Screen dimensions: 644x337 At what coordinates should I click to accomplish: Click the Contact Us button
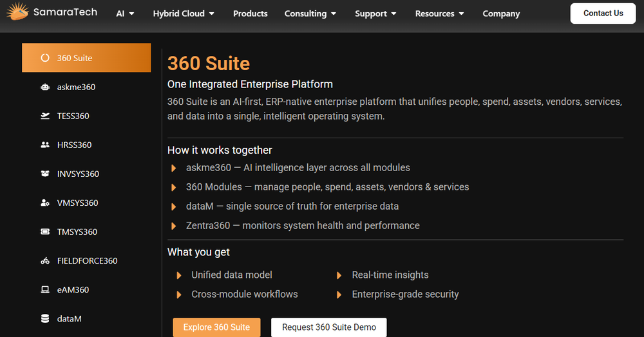pos(603,14)
